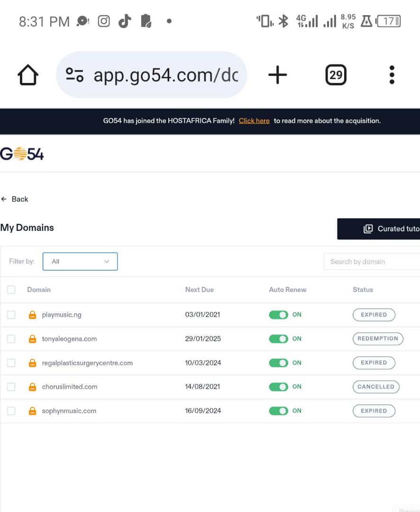Click due date 14/08/2021

pyautogui.click(x=202, y=387)
